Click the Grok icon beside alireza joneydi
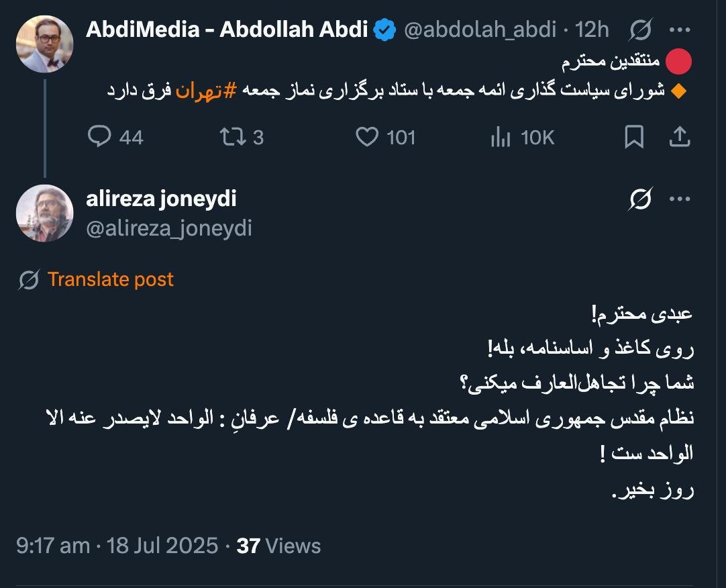 641,199
